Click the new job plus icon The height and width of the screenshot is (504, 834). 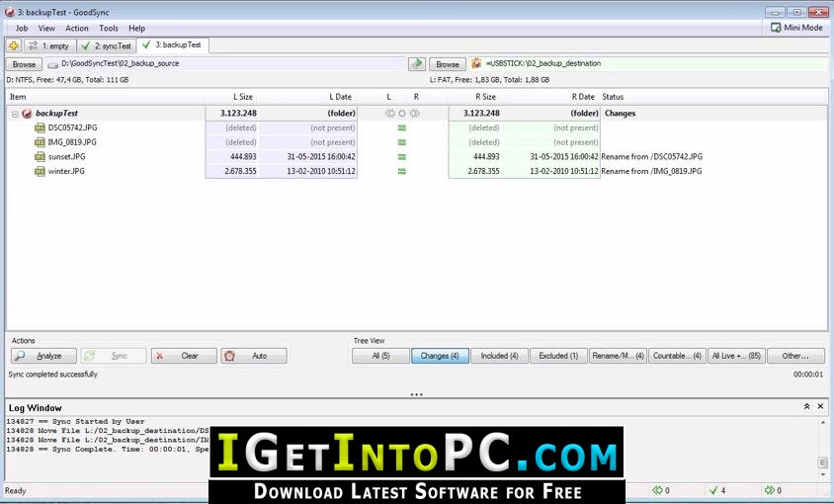click(x=14, y=45)
